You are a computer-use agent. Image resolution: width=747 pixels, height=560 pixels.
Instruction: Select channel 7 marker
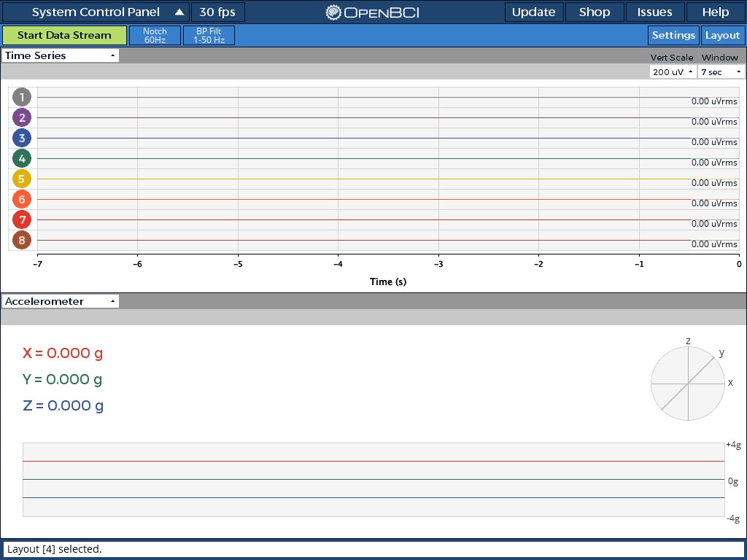[x=21, y=219]
